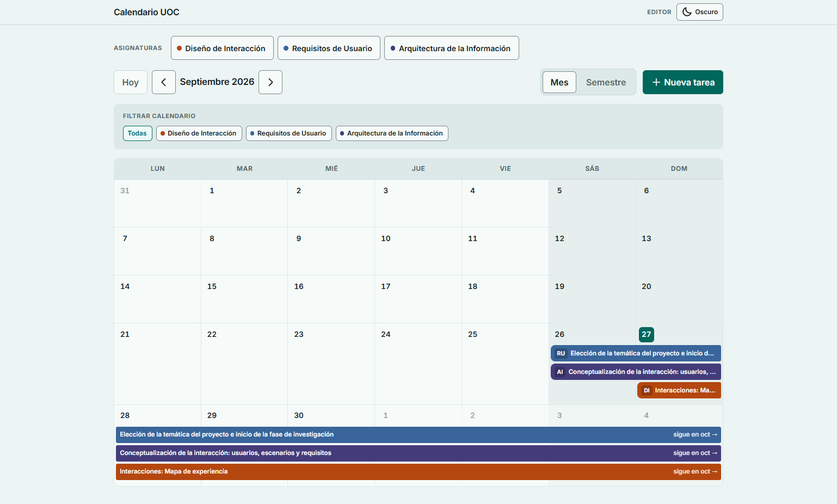Switch to Semestre view
This screenshot has height=504, width=837.
pyautogui.click(x=606, y=82)
